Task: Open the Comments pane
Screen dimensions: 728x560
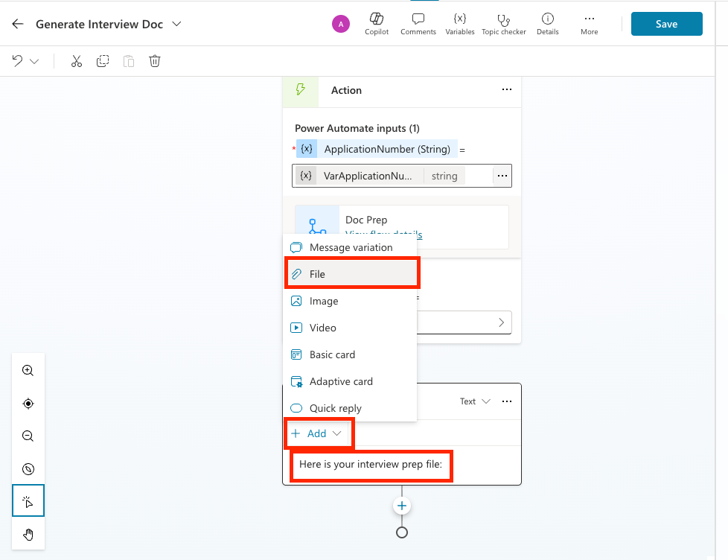Action: click(418, 24)
